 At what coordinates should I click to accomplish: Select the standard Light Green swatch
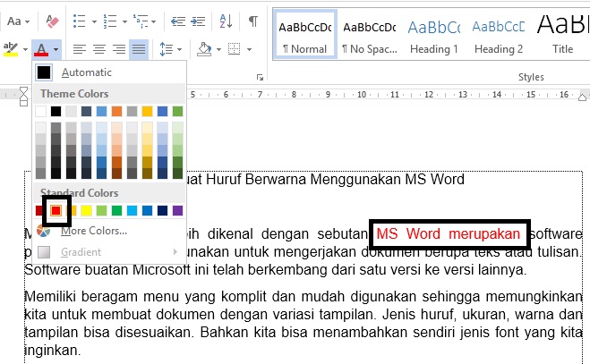101,210
